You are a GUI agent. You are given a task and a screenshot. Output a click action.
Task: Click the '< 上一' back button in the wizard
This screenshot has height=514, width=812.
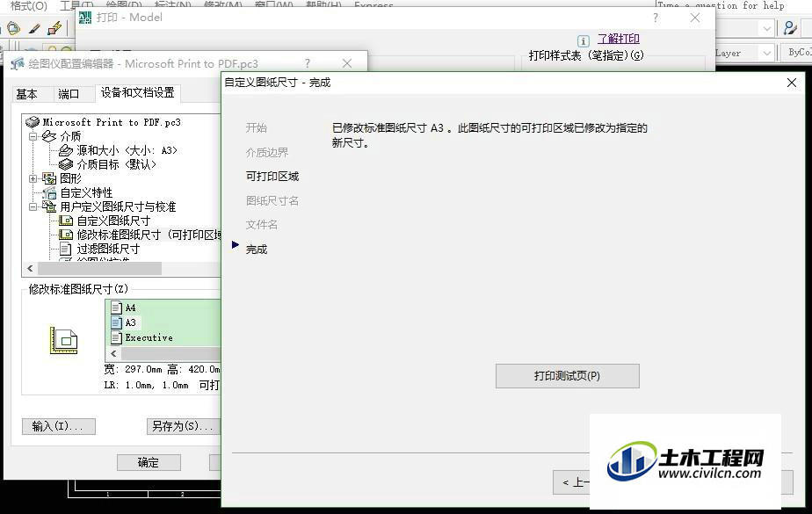[572, 482]
